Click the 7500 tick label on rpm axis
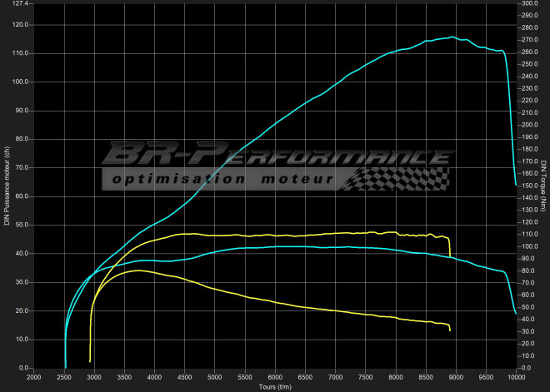Screen dimensions: 550x392 click(366, 377)
